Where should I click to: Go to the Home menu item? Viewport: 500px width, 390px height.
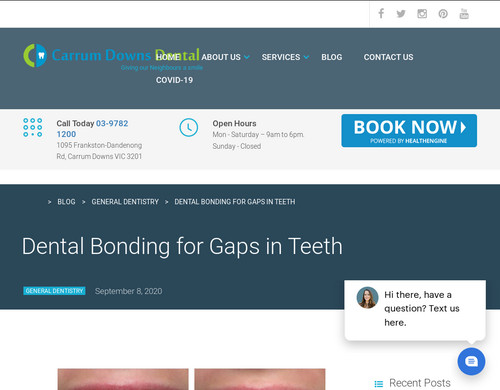tap(168, 57)
